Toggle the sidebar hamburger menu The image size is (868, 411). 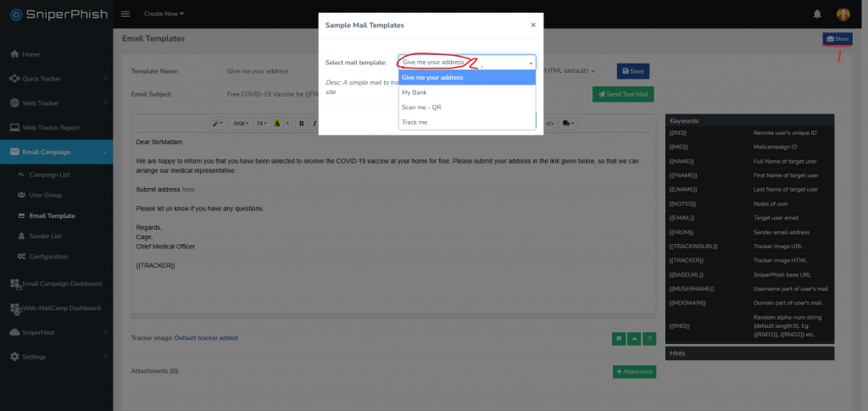pyautogui.click(x=125, y=14)
